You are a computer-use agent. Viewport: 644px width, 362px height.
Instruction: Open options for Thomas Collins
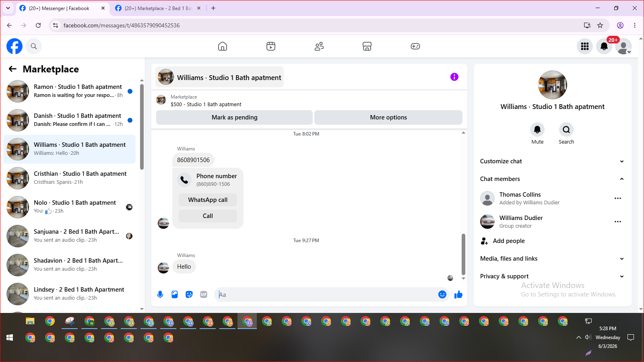point(618,198)
